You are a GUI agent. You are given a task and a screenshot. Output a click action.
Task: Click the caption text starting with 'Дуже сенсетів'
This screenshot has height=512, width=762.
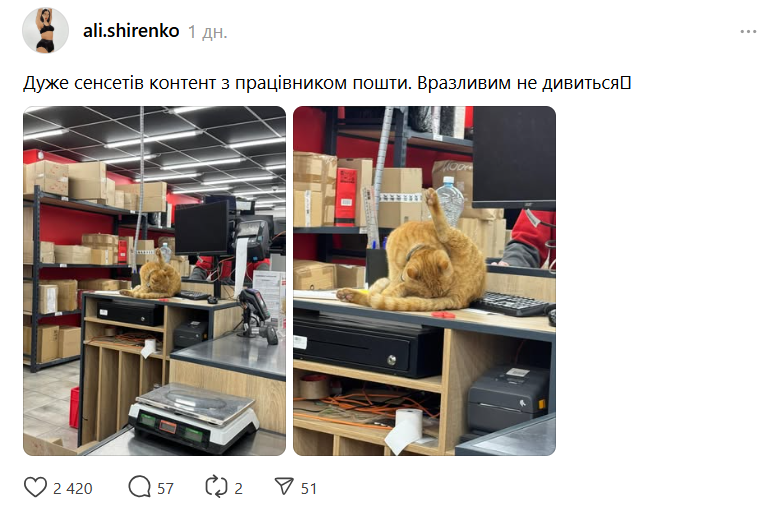click(x=327, y=83)
